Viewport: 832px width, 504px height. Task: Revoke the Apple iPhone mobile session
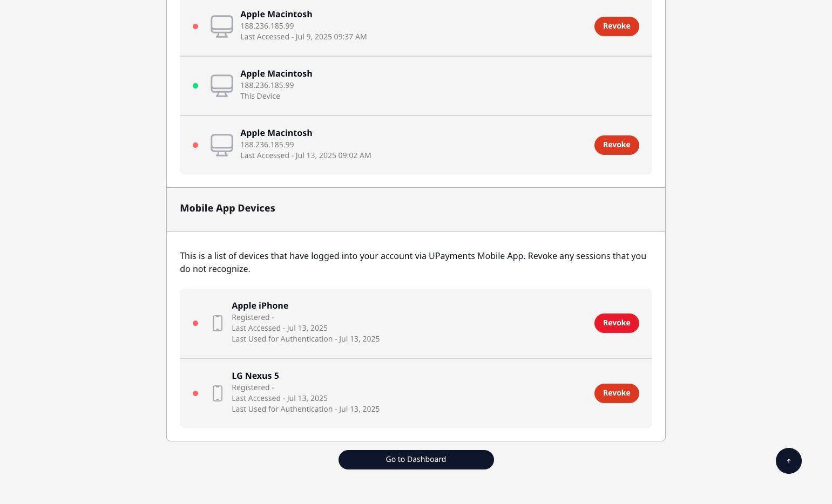616,323
